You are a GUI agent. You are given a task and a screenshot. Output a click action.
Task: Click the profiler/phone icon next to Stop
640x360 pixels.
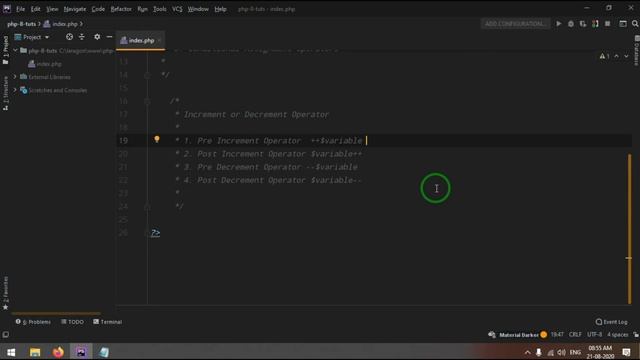click(595, 24)
